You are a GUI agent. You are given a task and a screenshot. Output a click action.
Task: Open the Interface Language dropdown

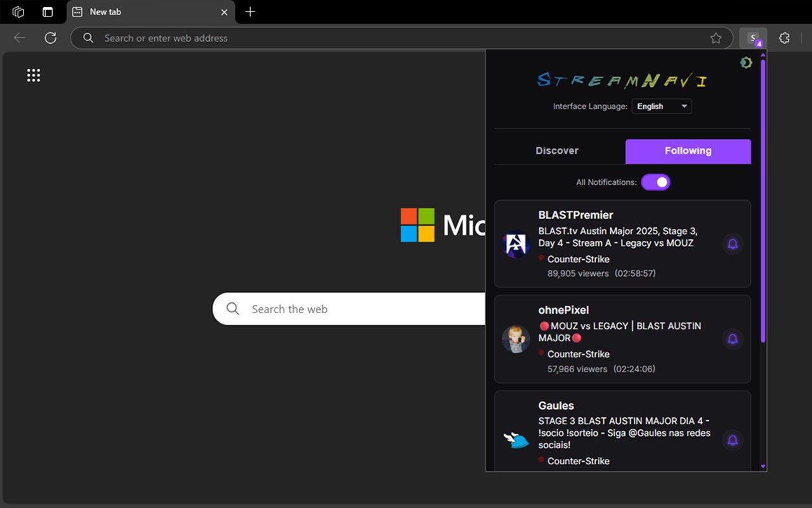coord(662,106)
